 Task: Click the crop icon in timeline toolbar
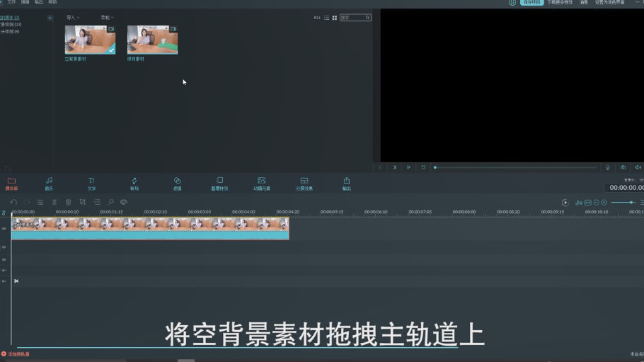pos(83,202)
